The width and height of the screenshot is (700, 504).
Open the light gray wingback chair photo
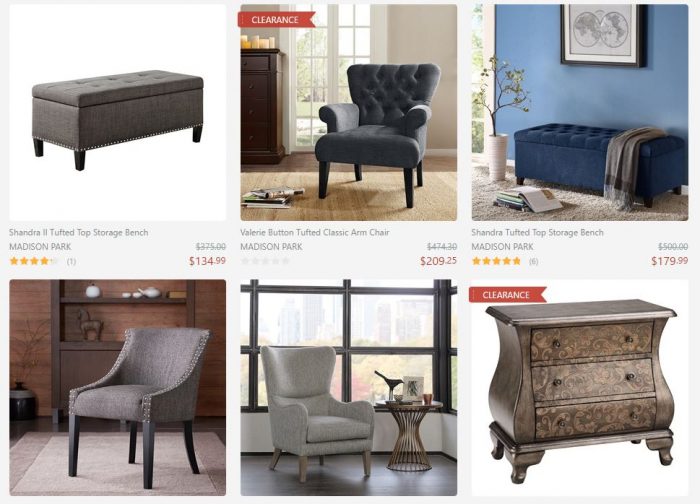[x=349, y=387]
